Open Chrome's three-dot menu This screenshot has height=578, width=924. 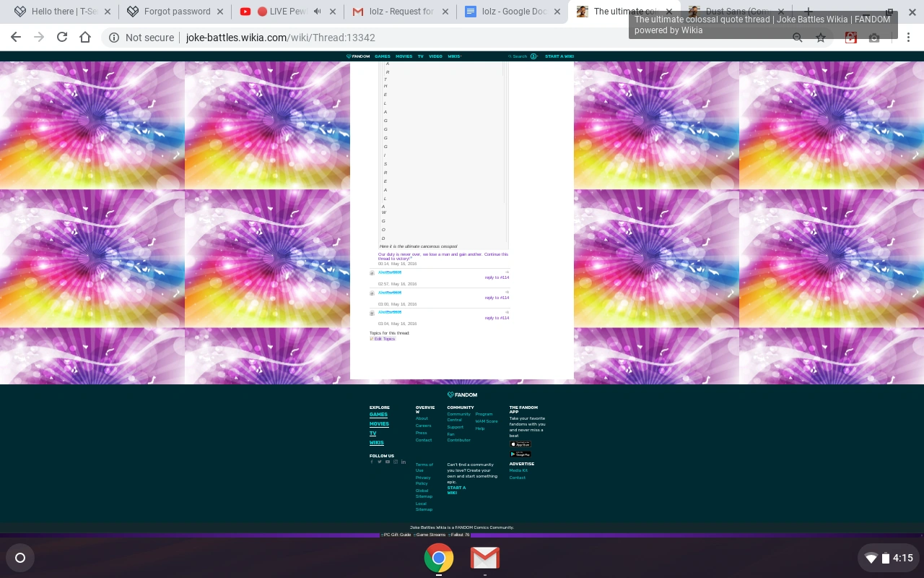909,38
